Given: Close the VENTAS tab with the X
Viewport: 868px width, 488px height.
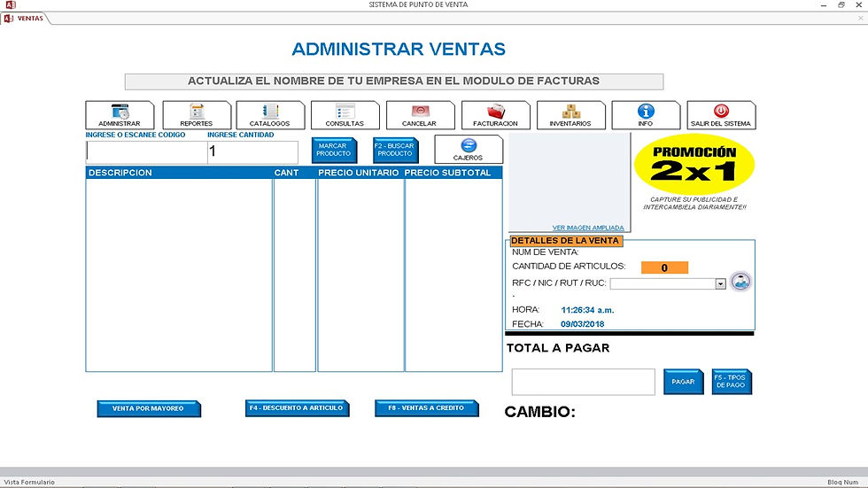Looking at the screenshot, I should pyautogui.click(x=861, y=19).
